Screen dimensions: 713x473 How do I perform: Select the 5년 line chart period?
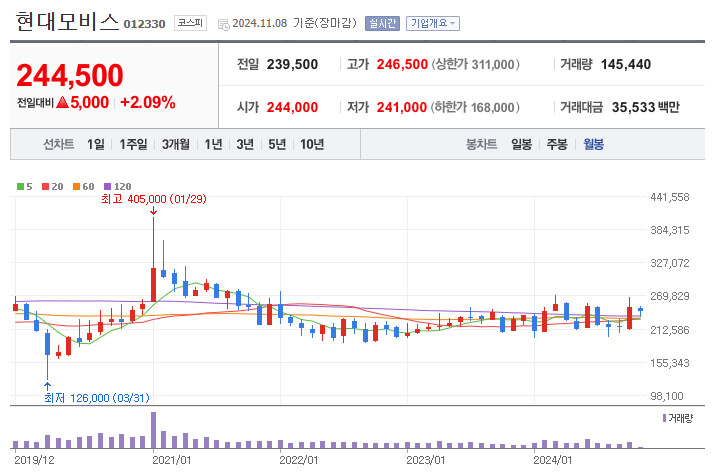tap(277, 144)
